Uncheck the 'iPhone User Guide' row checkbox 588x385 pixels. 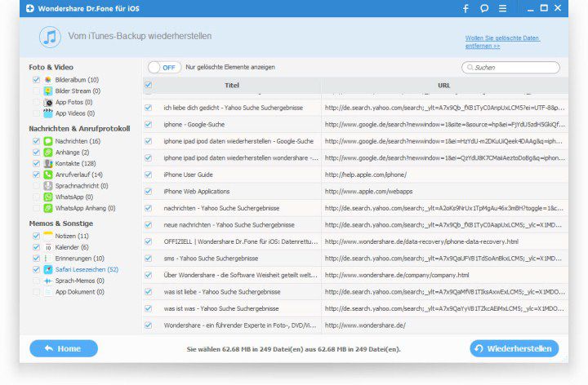coord(148,175)
